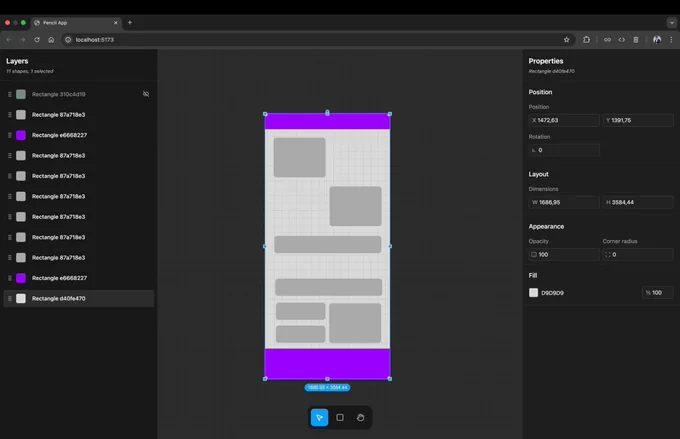Click the localhost:5173 address bar

tap(318, 39)
